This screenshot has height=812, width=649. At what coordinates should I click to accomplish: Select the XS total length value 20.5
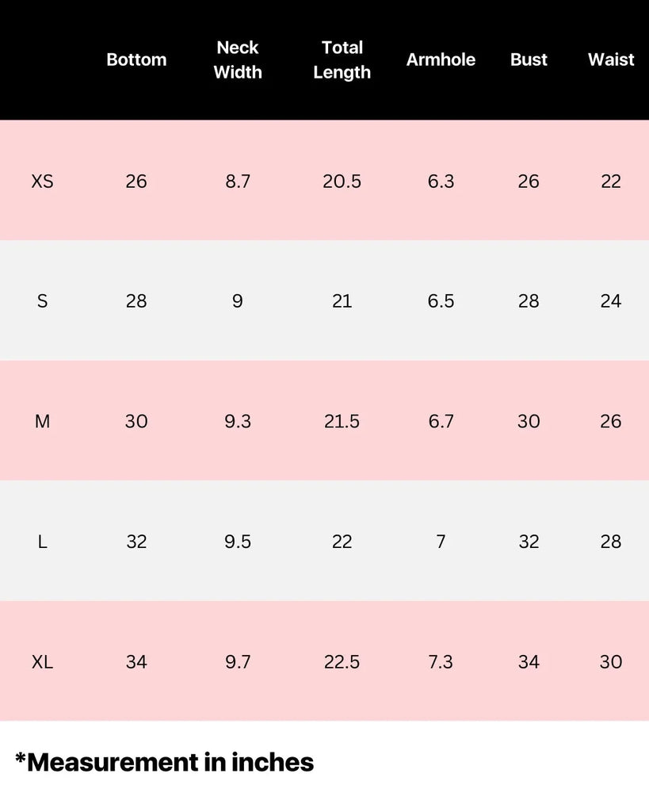click(342, 182)
